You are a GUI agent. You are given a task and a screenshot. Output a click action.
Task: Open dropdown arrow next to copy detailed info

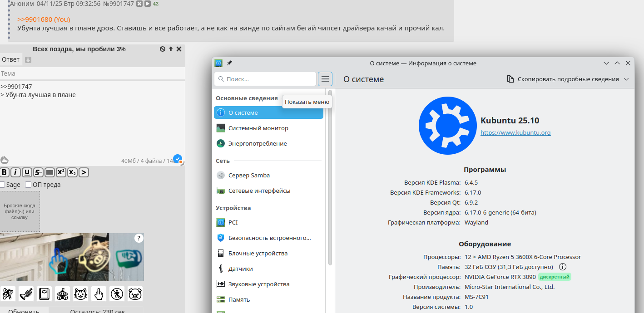(627, 79)
